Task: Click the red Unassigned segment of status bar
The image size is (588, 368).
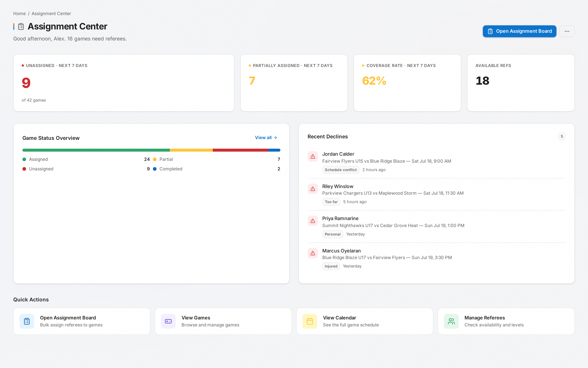Action: 240,150
